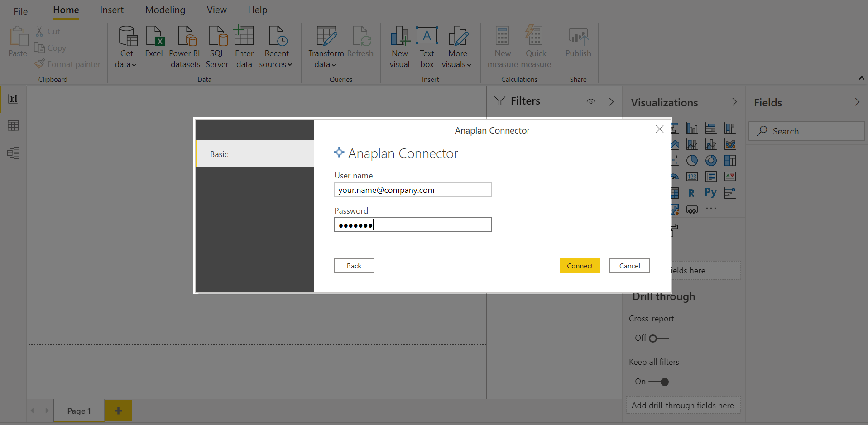Open the File menu
Image resolution: width=868 pixels, height=425 pixels.
pos(20,11)
